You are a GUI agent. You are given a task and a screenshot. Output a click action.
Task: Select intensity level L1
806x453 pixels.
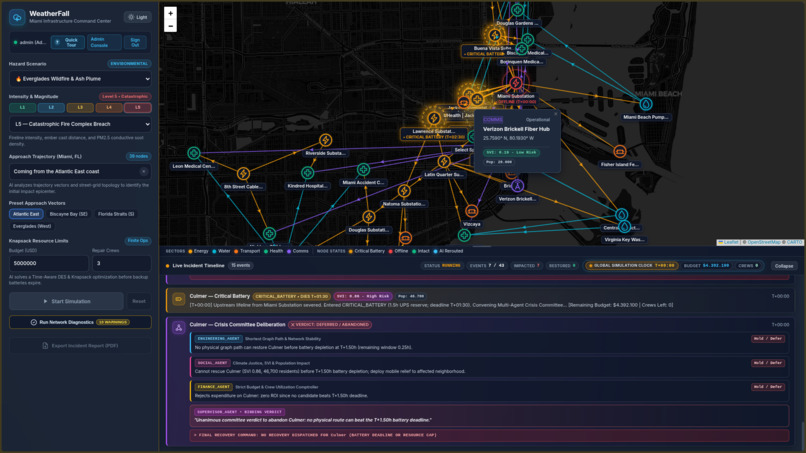pos(23,108)
